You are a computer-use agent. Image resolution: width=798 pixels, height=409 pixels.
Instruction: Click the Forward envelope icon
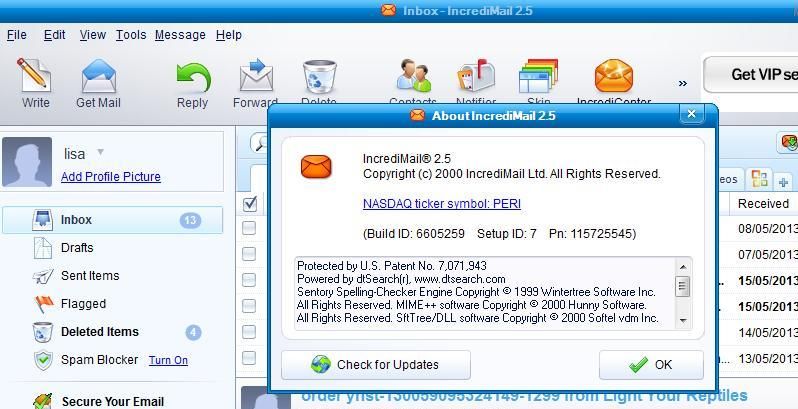[x=256, y=75]
